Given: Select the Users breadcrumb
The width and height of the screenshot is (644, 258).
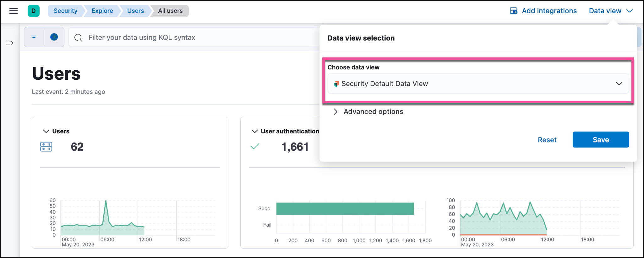Looking at the screenshot, I should [x=135, y=11].
